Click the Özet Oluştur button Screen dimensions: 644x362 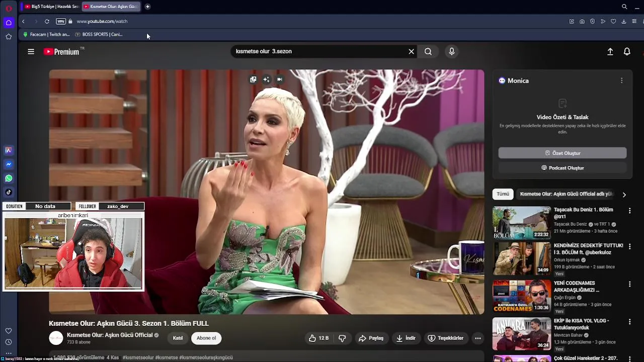click(562, 153)
